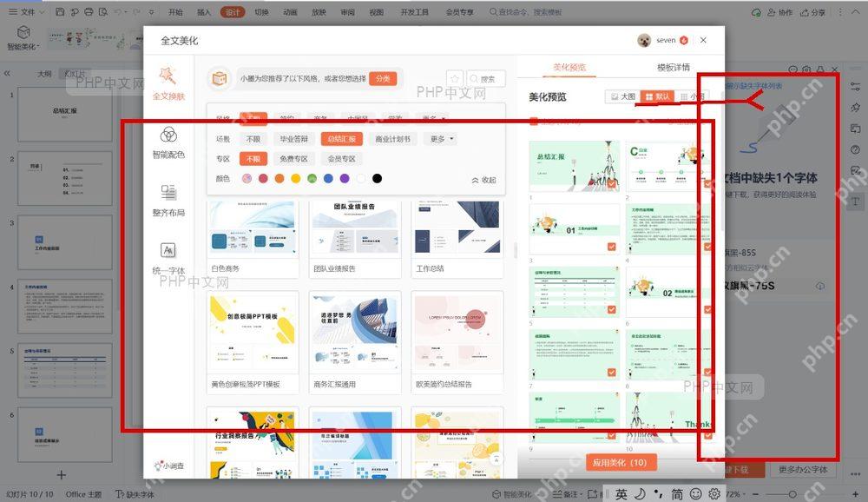Click the orange 分类 button
Image resolution: width=868 pixels, height=502 pixels.
[x=383, y=79]
